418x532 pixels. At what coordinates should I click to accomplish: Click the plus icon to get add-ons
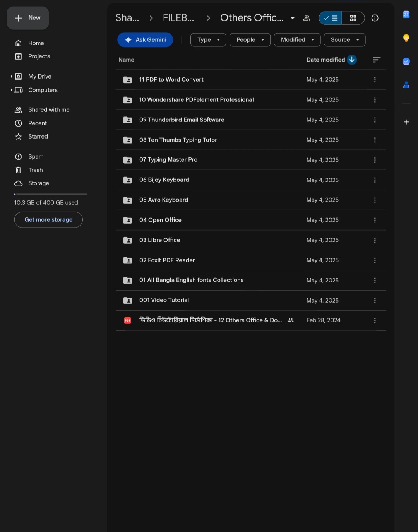coord(406,122)
